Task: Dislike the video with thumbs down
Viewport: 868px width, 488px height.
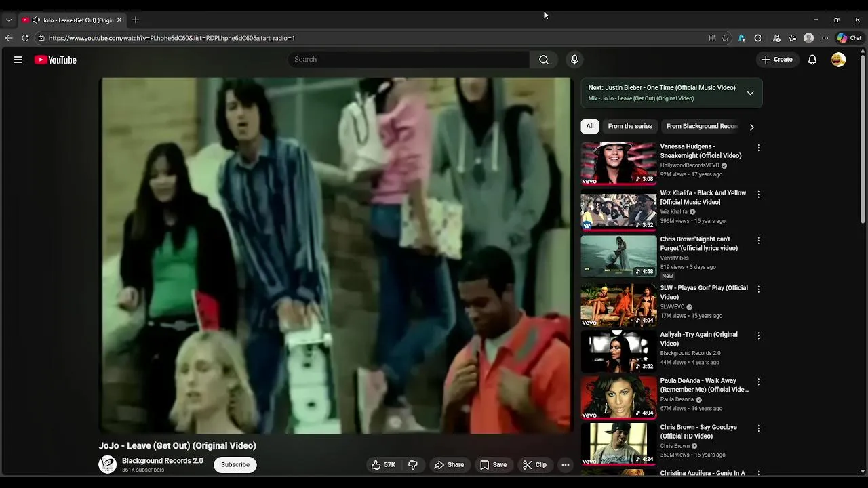Action: click(413, 465)
